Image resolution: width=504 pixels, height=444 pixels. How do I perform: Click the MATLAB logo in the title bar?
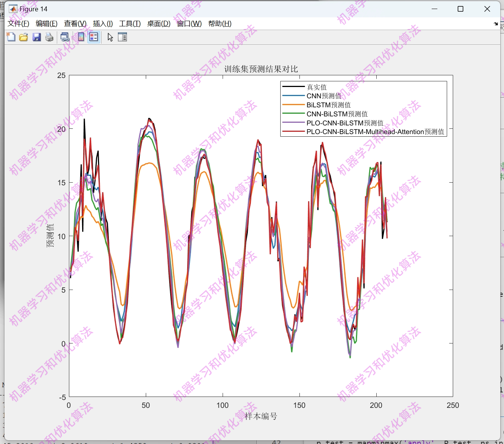[x=13, y=9]
